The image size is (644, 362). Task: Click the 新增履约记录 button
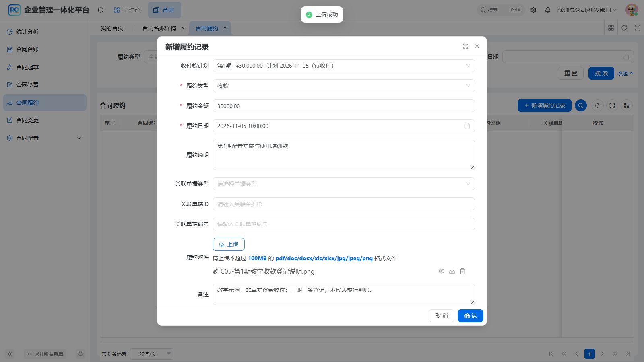click(x=545, y=105)
